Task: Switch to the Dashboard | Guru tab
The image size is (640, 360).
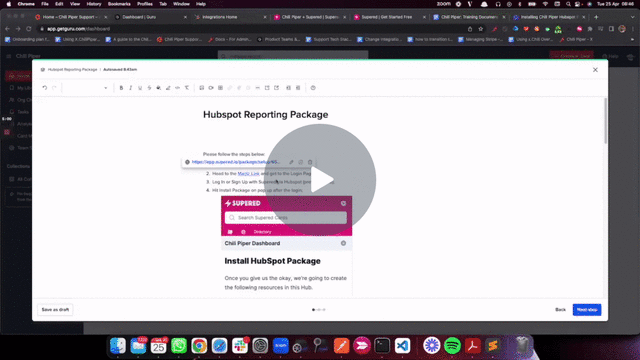Action: tap(151, 17)
